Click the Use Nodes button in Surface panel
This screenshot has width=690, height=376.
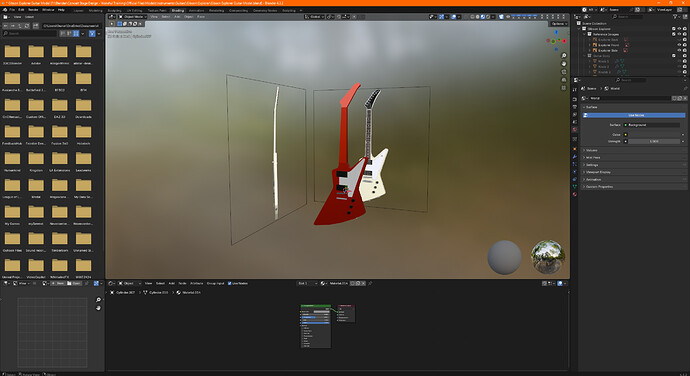[x=634, y=115]
